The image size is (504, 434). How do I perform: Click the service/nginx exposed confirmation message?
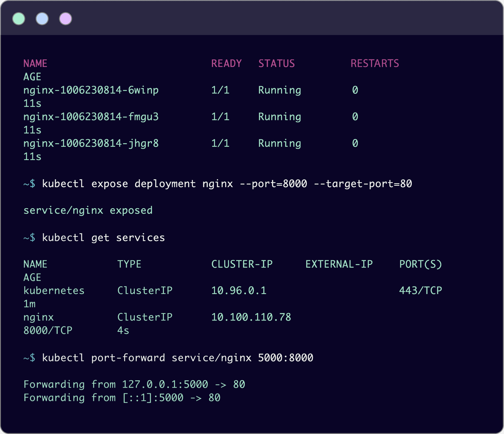point(88,210)
